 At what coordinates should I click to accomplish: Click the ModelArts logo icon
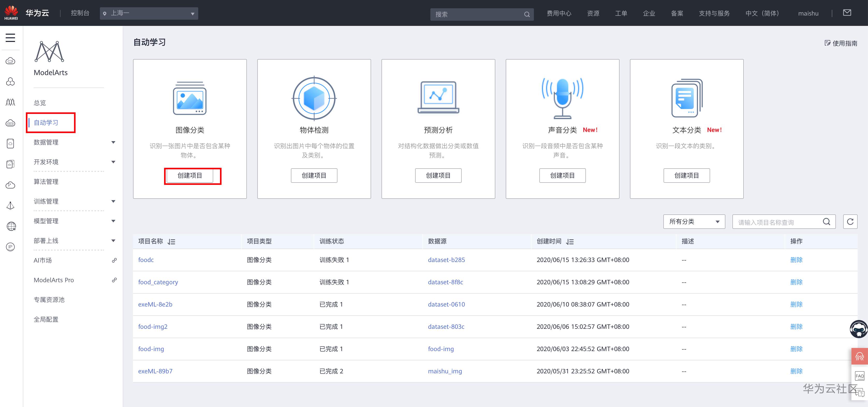pyautogui.click(x=49, y=52)
